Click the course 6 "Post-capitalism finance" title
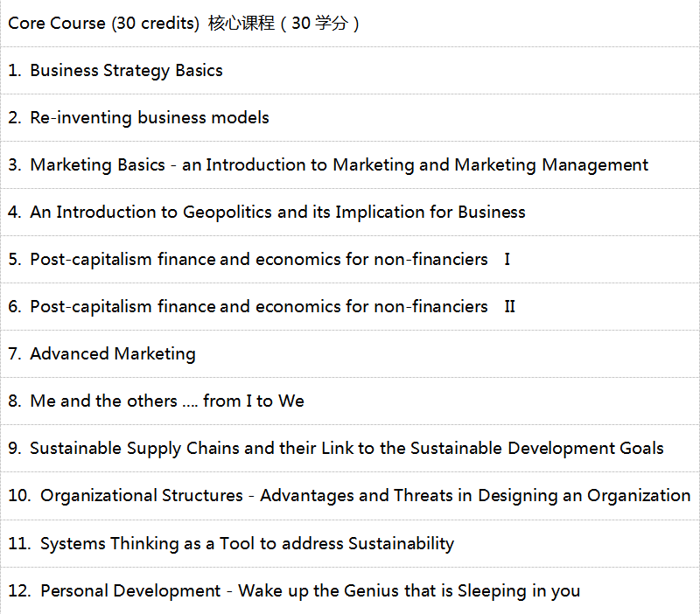This screenshot has width=700, height=614. (x=258, y=307)
